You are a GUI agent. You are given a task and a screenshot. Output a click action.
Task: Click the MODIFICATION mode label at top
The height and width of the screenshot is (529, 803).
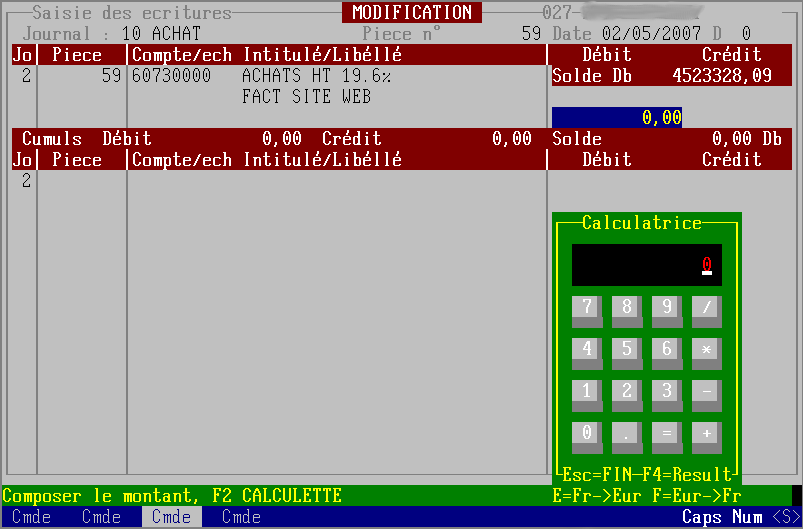tap(412, 13)
